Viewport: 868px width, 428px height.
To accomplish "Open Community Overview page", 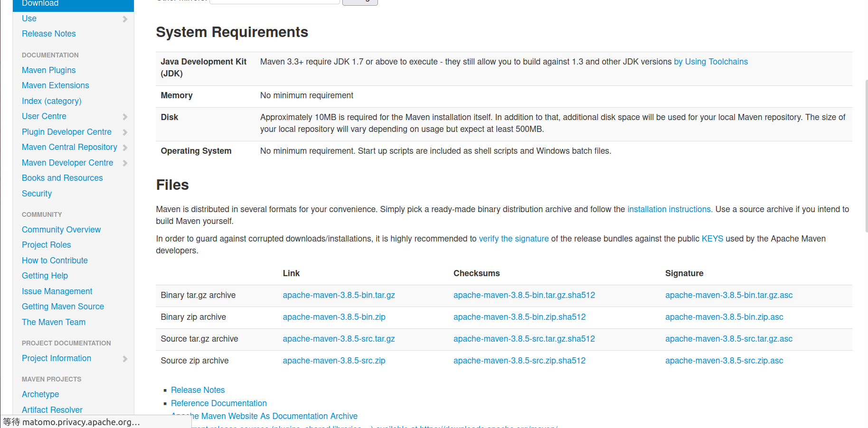I will pyautogui.click(x=61, y=230).
